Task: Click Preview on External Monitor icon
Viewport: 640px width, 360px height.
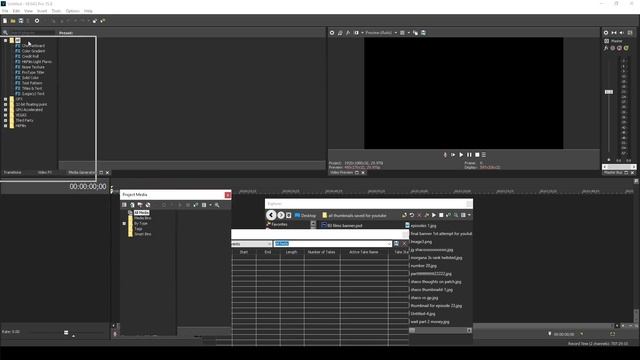Action: 340,33
